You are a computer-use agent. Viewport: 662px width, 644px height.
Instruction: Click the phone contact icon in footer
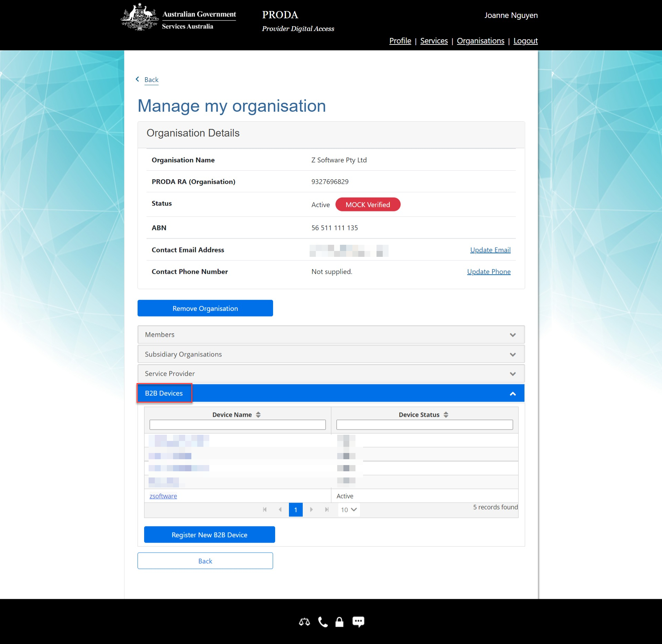(x=323, y=622)
